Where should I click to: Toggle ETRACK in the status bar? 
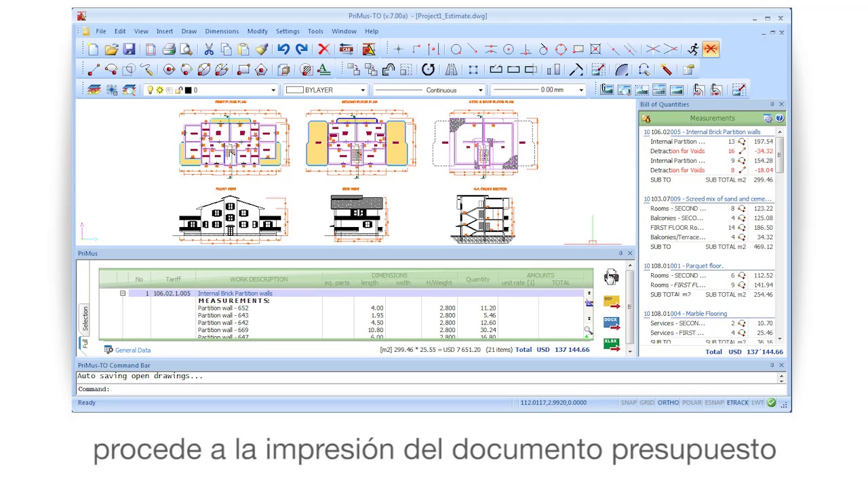pos(737,403)
